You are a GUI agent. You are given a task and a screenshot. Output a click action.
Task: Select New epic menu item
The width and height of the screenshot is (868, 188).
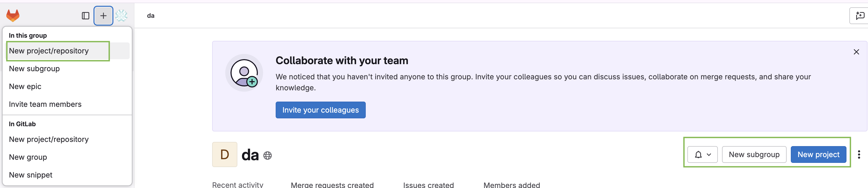25,87
